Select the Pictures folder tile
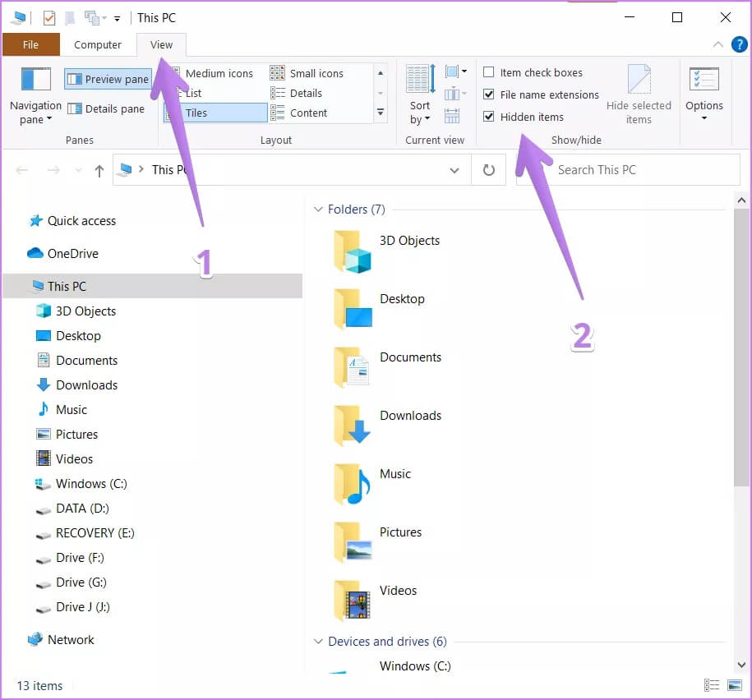Image resolution: width=752 pixels, height=700 pixels. (378, 543)
